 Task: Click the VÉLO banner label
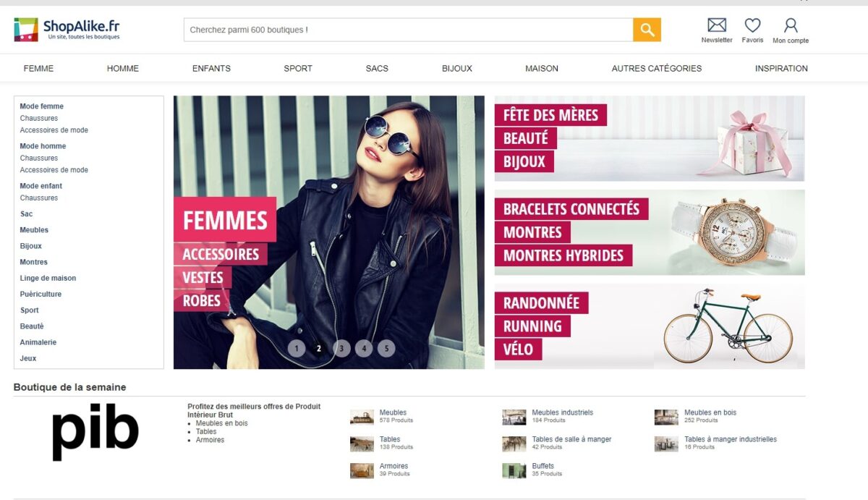pos(518,349)
